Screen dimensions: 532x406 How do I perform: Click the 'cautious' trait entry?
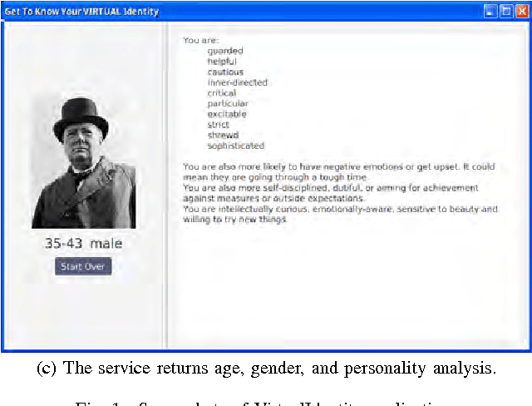(224, 72)
